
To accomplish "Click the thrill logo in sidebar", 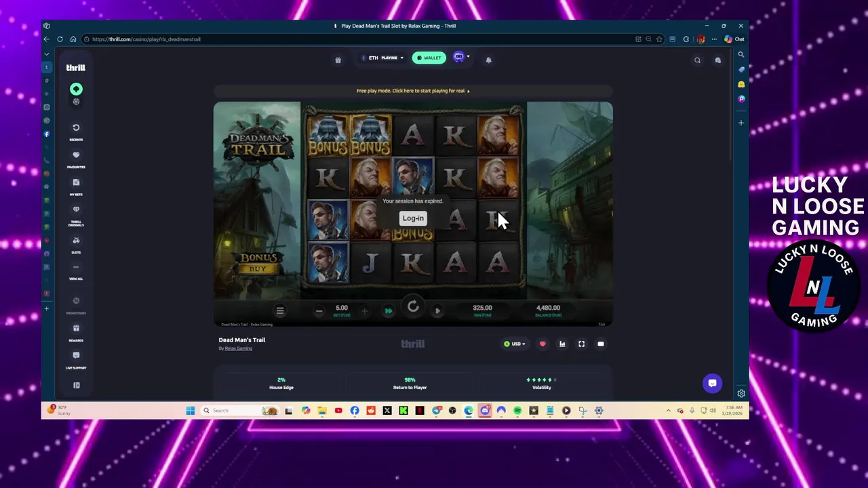I will point(75,68).
